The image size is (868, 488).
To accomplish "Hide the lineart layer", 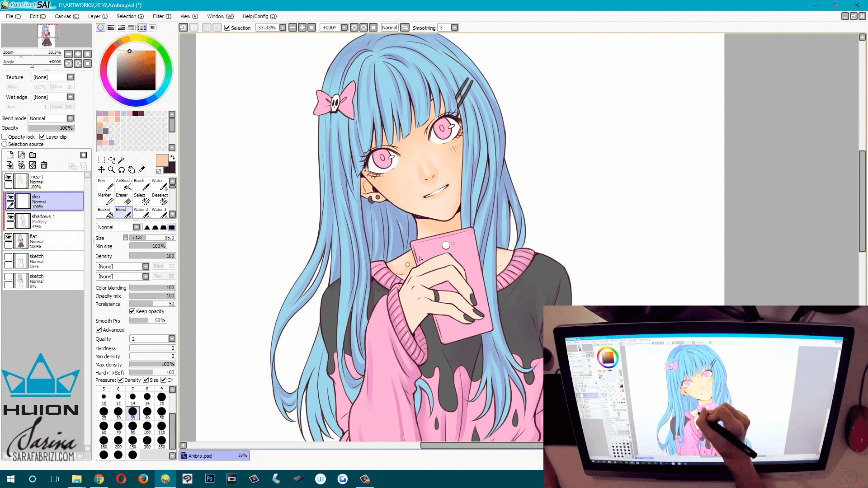I will coord(8,178).
